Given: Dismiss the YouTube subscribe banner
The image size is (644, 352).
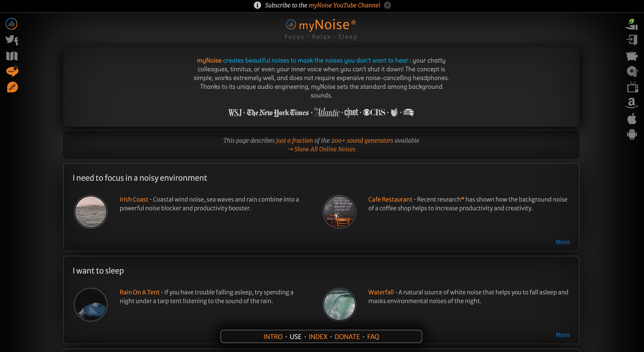Looking at the screenshot, I should (x=387, y=5).
